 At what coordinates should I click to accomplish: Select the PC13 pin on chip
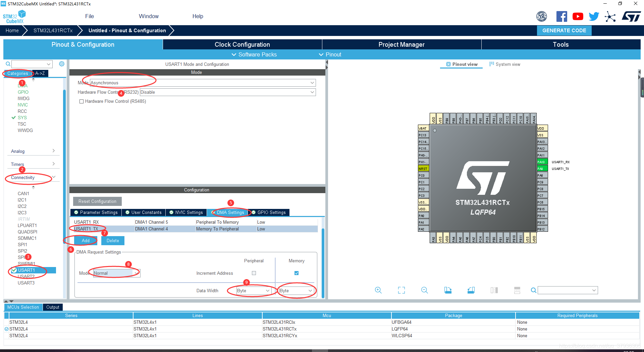pyautogui.click(x=423, y=135)
